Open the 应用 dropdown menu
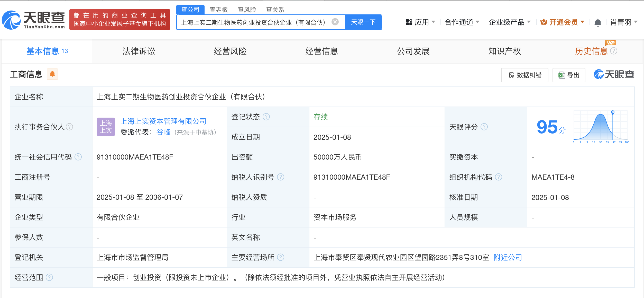The image size is (644, 298). [x=420, y=22]
